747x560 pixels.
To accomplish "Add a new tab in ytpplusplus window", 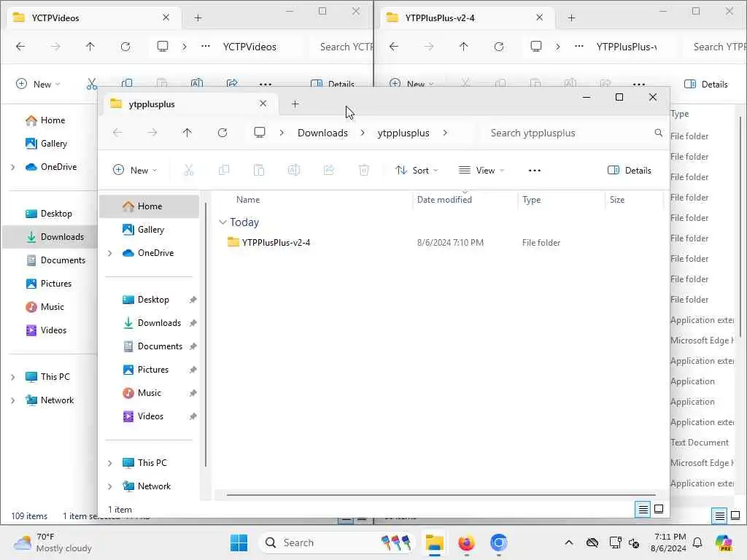I will (x=295, y=104).
